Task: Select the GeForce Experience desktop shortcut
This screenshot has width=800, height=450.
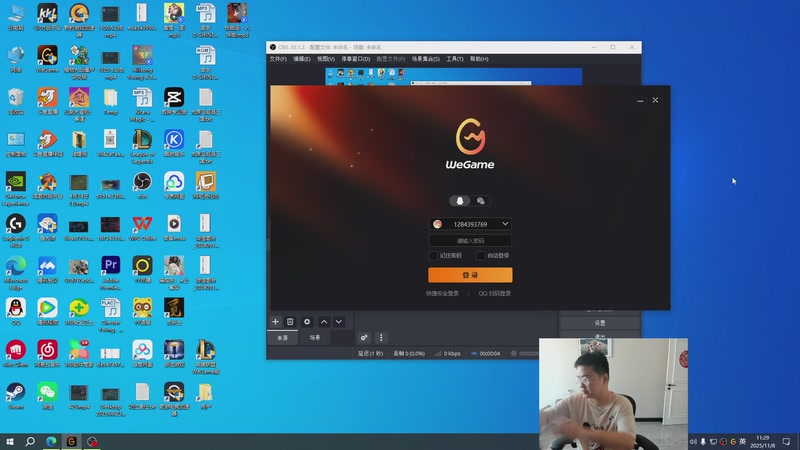Action: click(x=16, y=189)
